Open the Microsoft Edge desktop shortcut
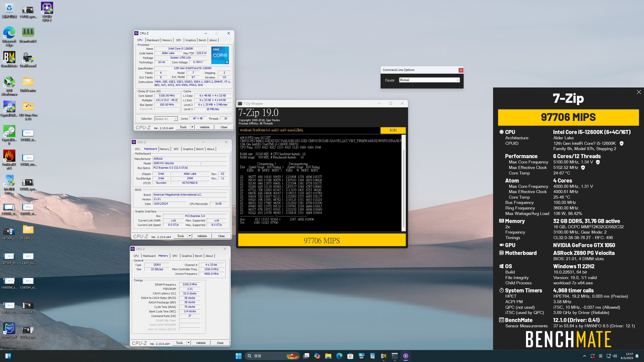The height and width of the screenshot is (362, 644). tap(9, 36)
